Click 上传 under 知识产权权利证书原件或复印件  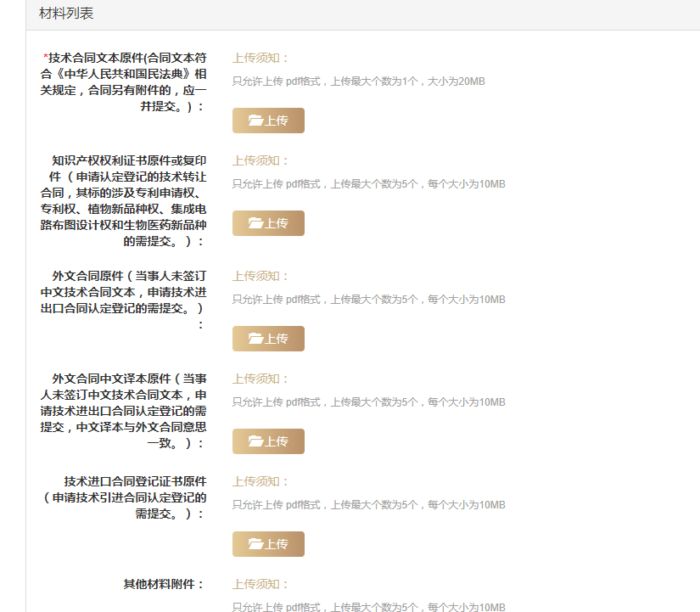(268, 222)
